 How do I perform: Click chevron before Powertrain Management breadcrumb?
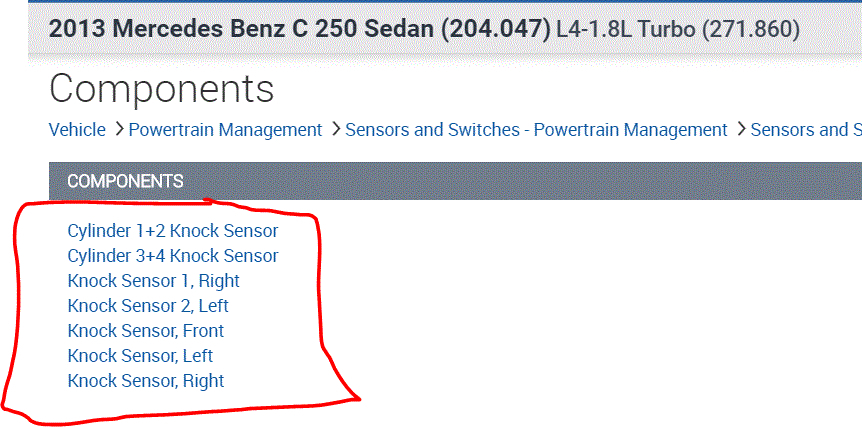tap(119, 130)
